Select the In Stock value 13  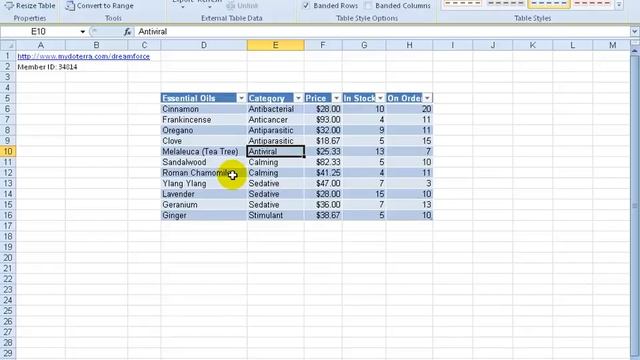(364, 151)
